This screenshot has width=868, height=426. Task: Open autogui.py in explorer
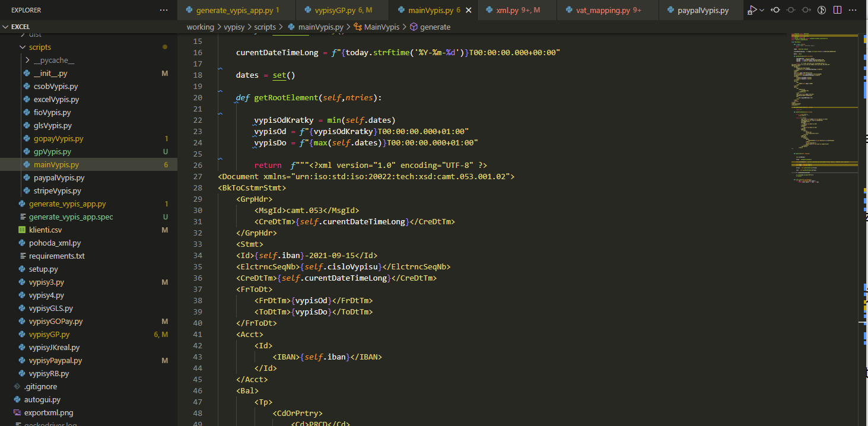click(x=88, y=399)
